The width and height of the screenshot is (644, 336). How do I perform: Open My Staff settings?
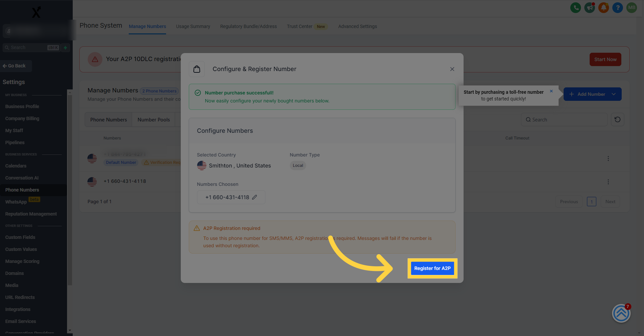point(14,130)
